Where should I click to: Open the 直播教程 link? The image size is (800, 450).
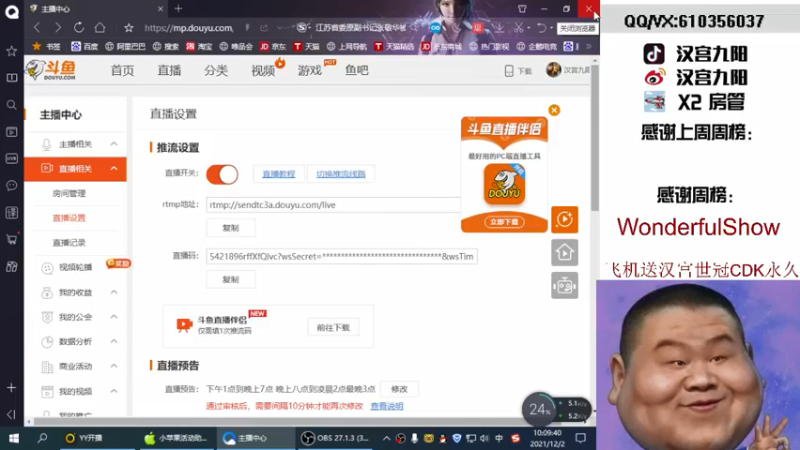click(279, 174)
